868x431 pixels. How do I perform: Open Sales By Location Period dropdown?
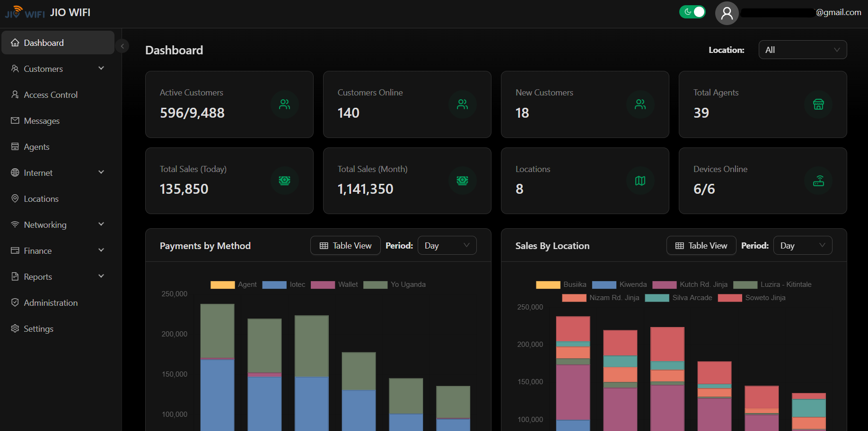[x=803, y=245]
